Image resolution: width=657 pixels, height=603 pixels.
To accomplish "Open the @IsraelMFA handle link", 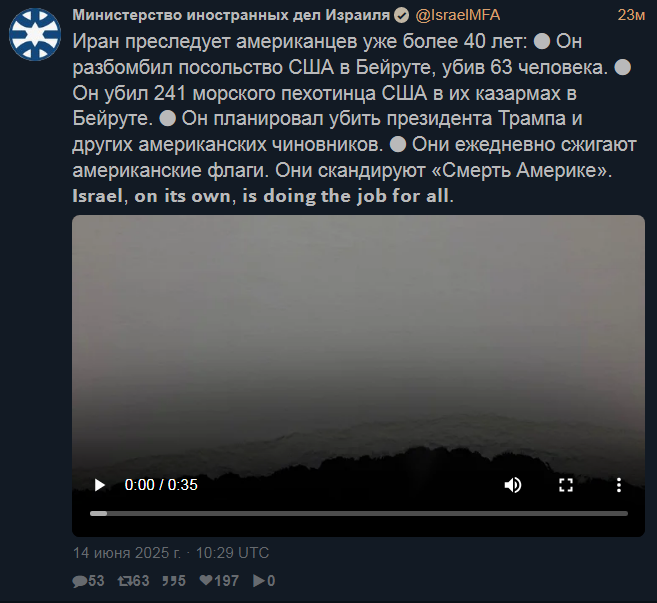I will [x=458, y=15].
